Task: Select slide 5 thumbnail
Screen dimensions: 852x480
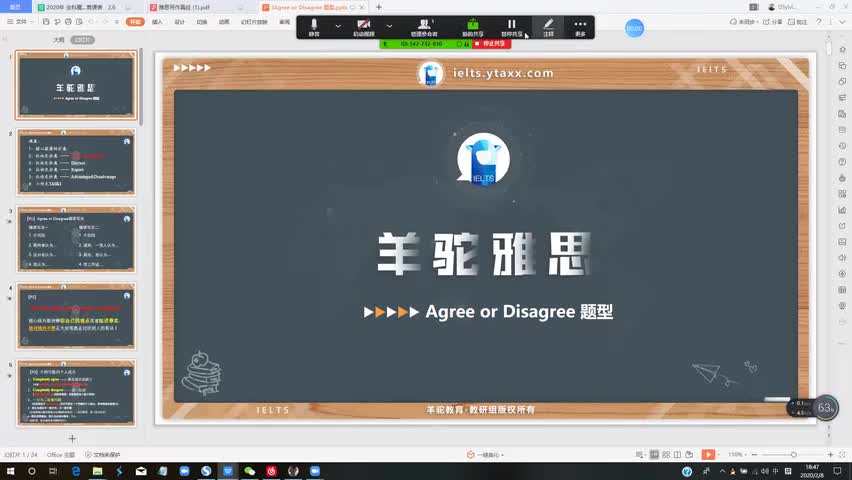Action: [x=76, y=393]
